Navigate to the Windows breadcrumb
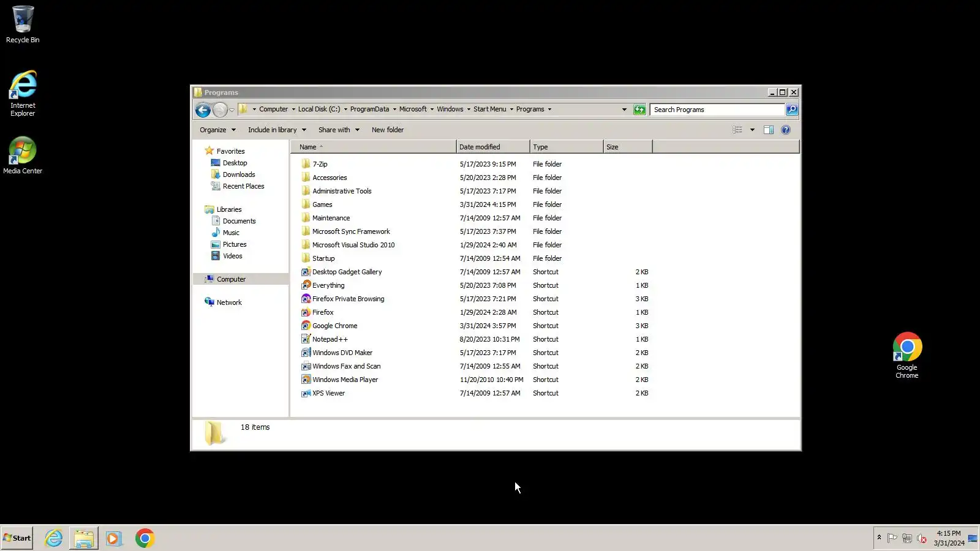The width and height of the screenshot is (980, 551). point(450,110)
